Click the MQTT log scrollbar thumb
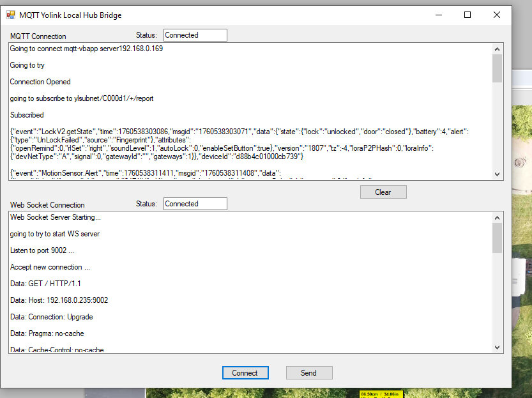Viewport: 532px width, 398px height. [x=498, y=68]
